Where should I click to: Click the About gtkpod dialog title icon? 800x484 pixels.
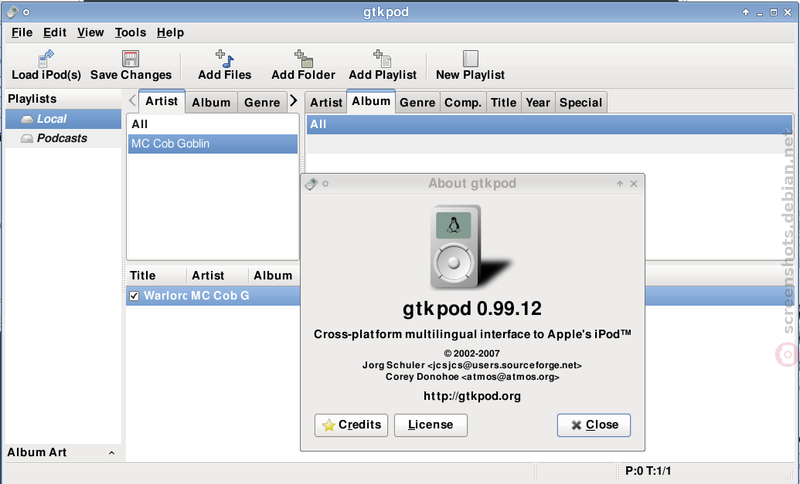tap(311, 184)
